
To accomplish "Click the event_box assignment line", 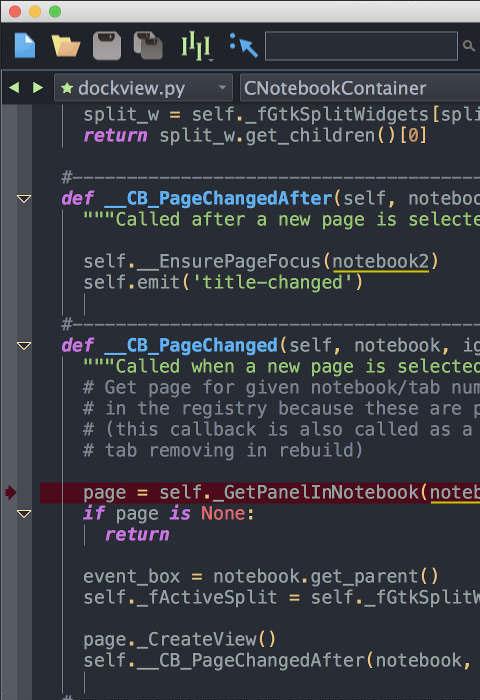I will pos(261,576).
